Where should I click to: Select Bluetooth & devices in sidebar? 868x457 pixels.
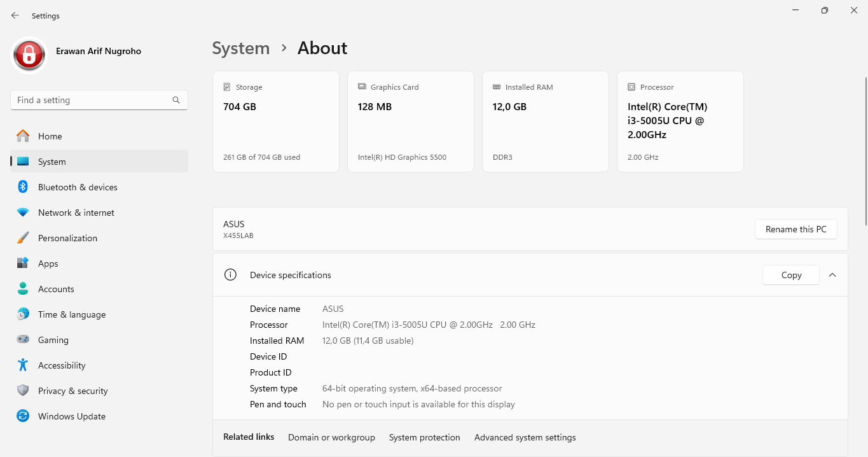99,187
